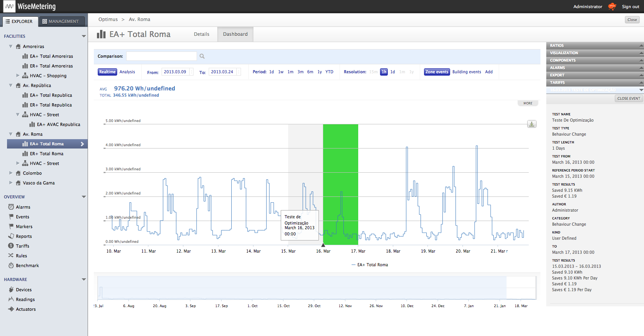Open Benchmark in the overview list
Viewport: 644px width, 336px height.
pos(27,265)
